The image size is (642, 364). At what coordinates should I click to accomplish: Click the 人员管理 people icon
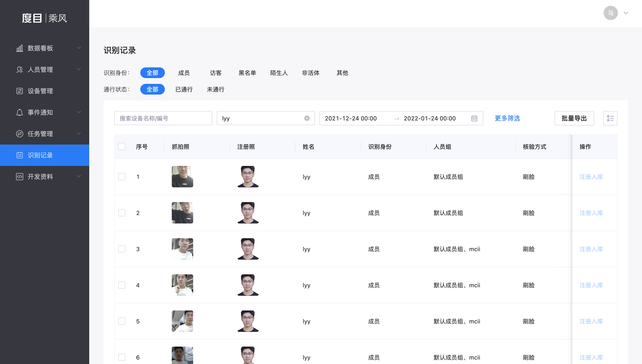tap(19, 70)
